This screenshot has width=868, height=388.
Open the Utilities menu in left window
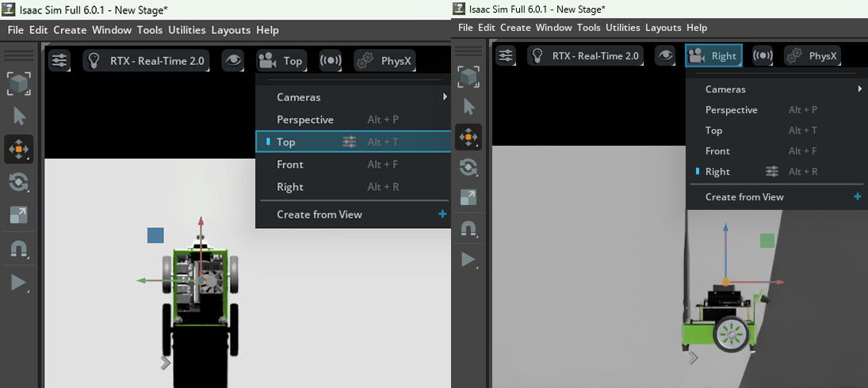187,30
